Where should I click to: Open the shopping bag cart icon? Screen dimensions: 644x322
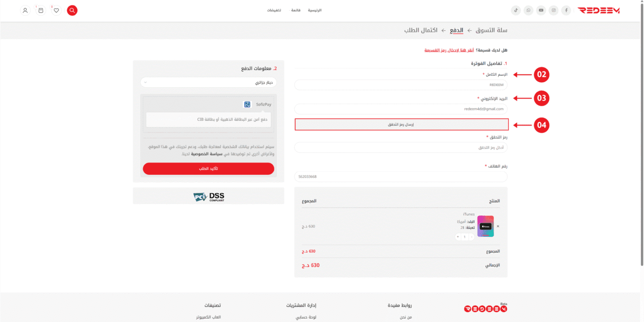[41, 10]
